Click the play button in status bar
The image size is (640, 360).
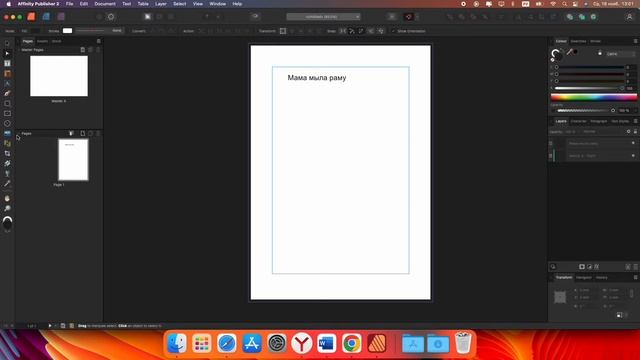pos(49,326)
